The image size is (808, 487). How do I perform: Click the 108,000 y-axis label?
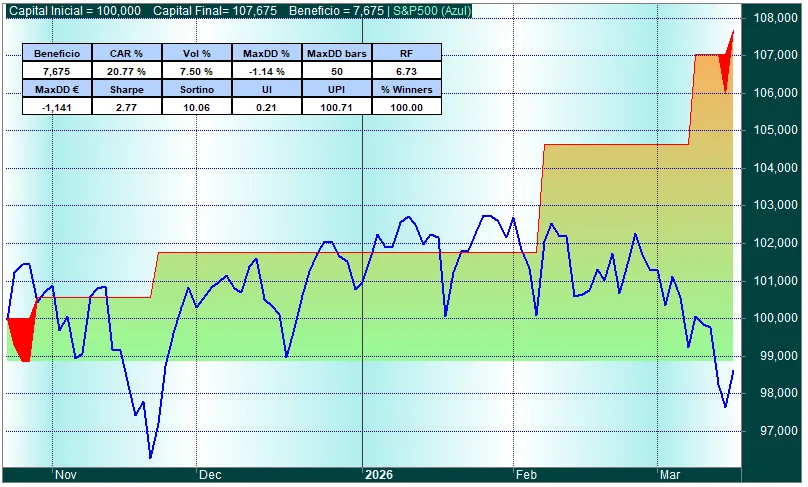[x=776, y=18]
